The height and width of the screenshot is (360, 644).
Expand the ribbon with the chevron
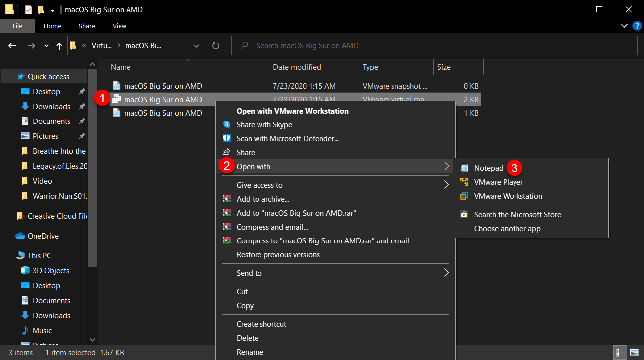624,26
